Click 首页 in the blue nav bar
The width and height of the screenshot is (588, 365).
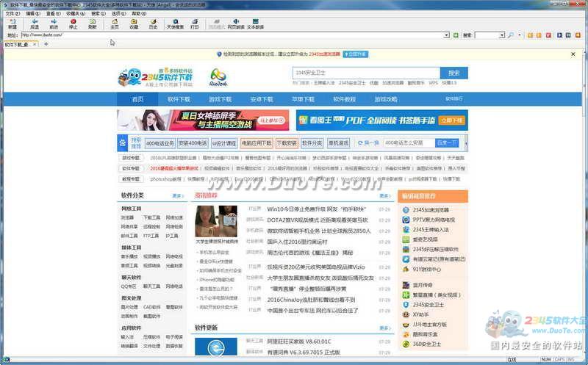[137, 99]
